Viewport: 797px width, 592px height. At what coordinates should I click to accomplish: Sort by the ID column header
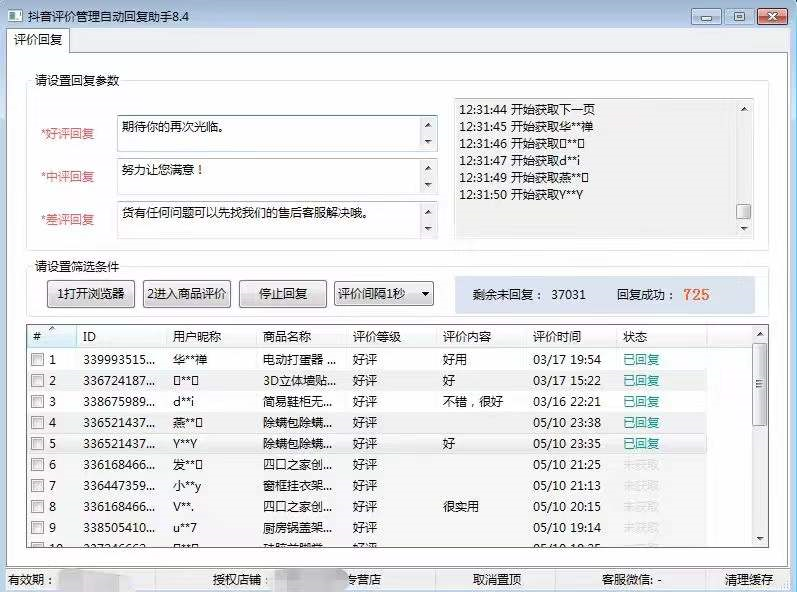click(x=121, y=336)
